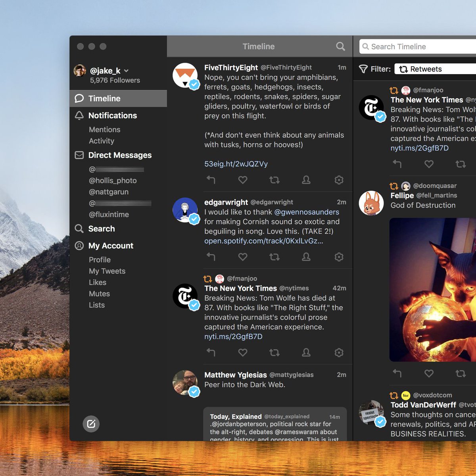Click the Todd VanDerWerff avatar
This screenshot has height=476, width=476.
pos(371,413)
